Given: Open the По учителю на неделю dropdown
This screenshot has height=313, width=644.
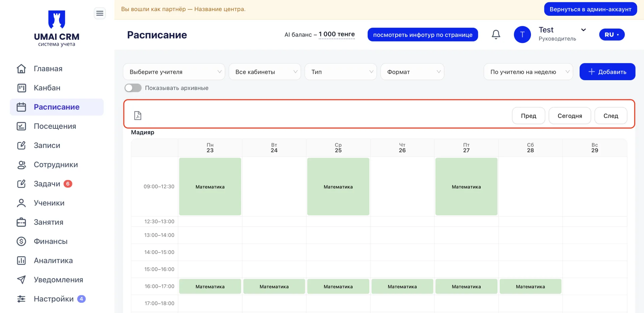Looking at the screenshot, I should click(528, 72).
